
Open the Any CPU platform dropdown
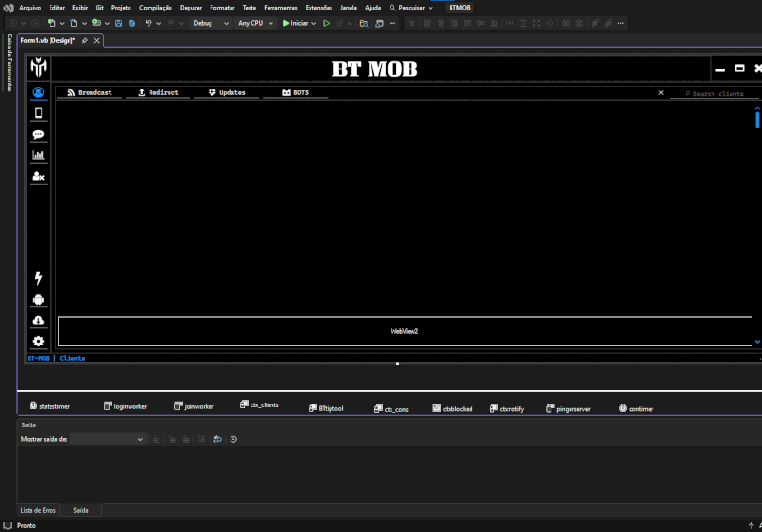click(255, 23)
